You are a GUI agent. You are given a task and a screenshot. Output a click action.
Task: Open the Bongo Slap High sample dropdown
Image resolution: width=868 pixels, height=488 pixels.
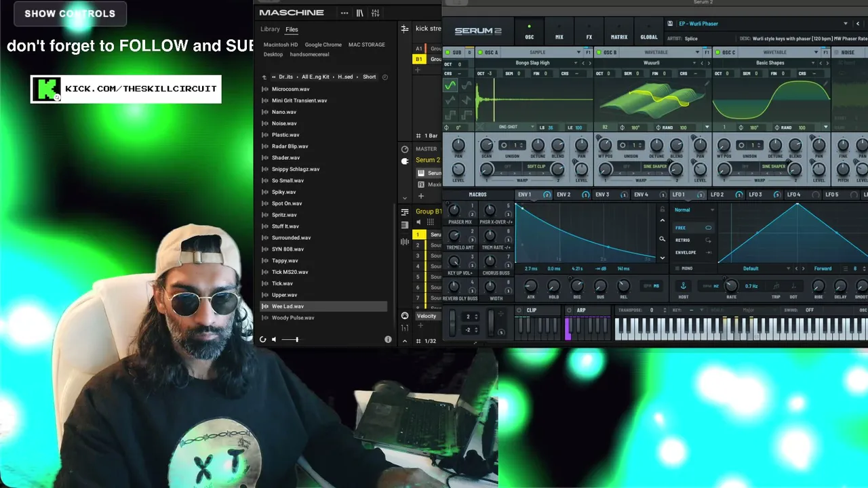click(575, 63)
